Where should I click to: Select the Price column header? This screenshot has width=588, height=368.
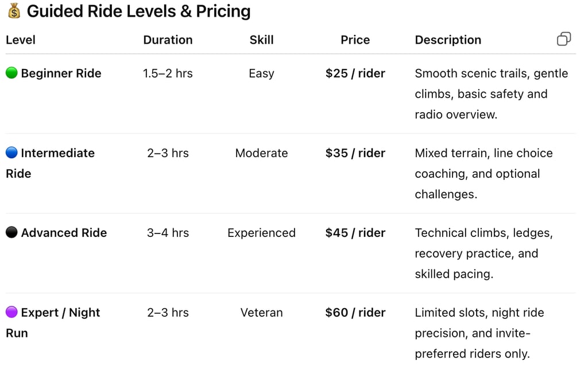pos(355,40)
